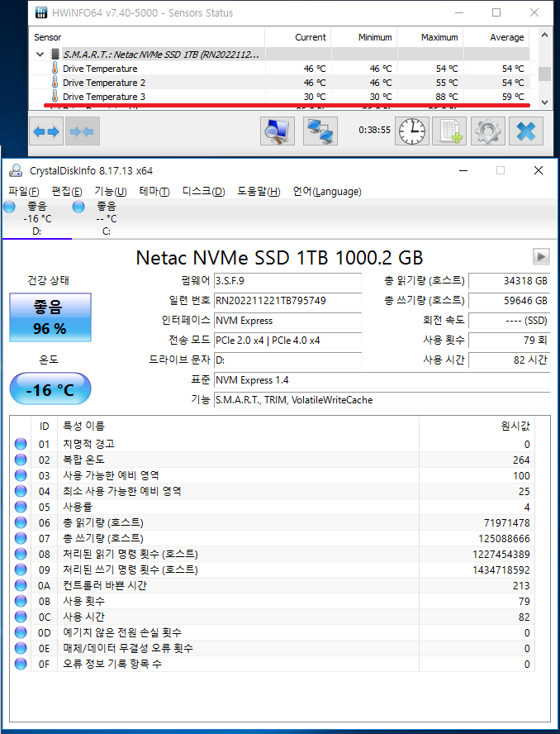The image size is (560, 734).
Task: Click the expand-layout arrows icon in HWiNFO
Action: click(46, 131)
